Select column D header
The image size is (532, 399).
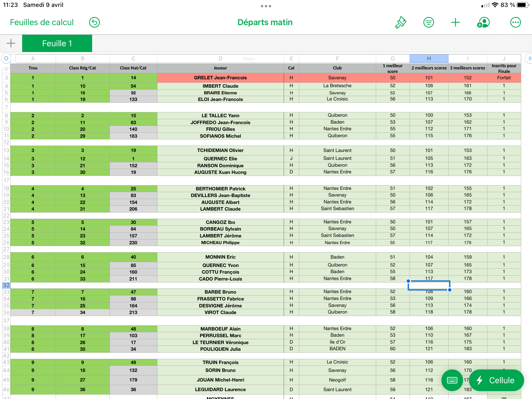click(220, 59)
